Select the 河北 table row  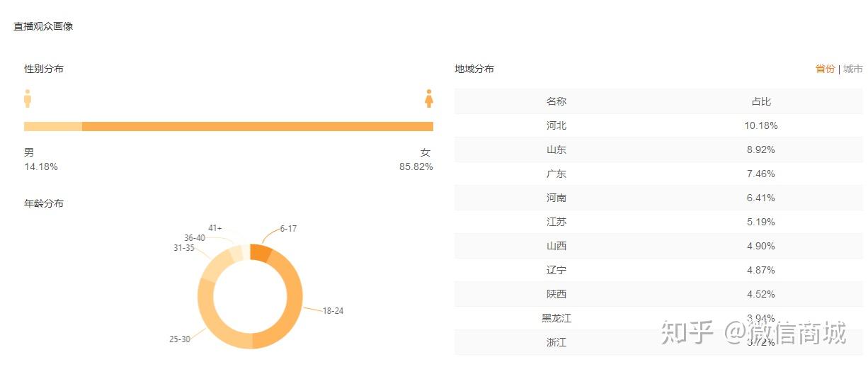(658, 125)
